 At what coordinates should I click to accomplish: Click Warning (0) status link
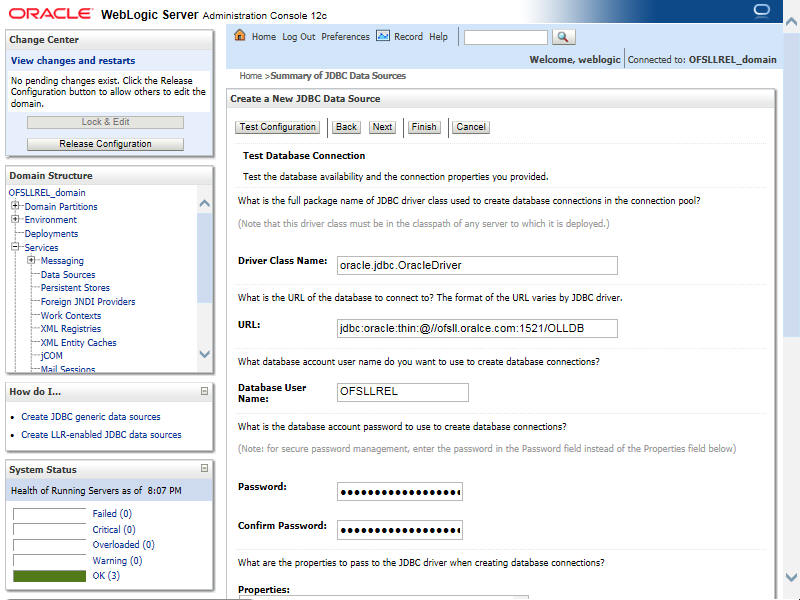[x=117, y=560]
